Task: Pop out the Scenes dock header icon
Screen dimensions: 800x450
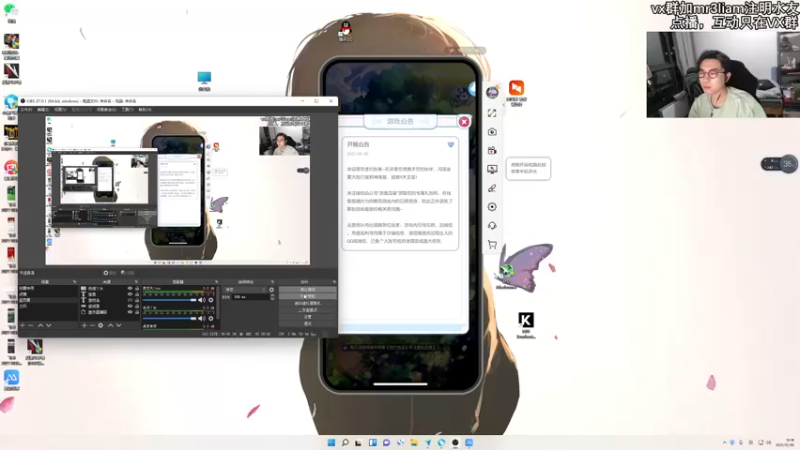Action: [x=74, y=281]
